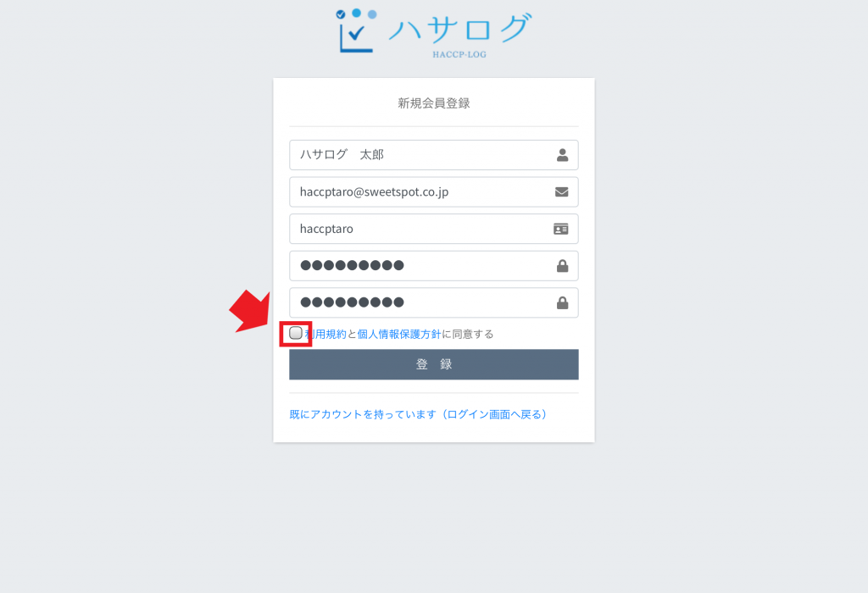Focus the first password field
This screenshot has height=593, width=868.
coord(434,266)
